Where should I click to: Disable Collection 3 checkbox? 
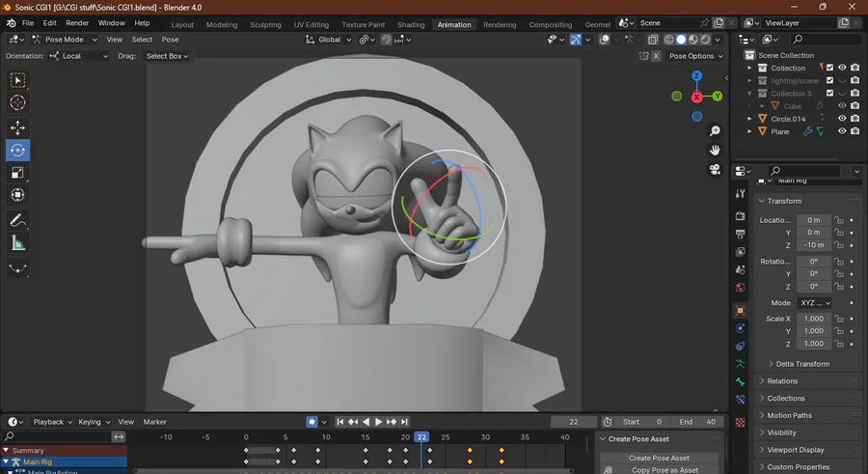click(829, 93)
